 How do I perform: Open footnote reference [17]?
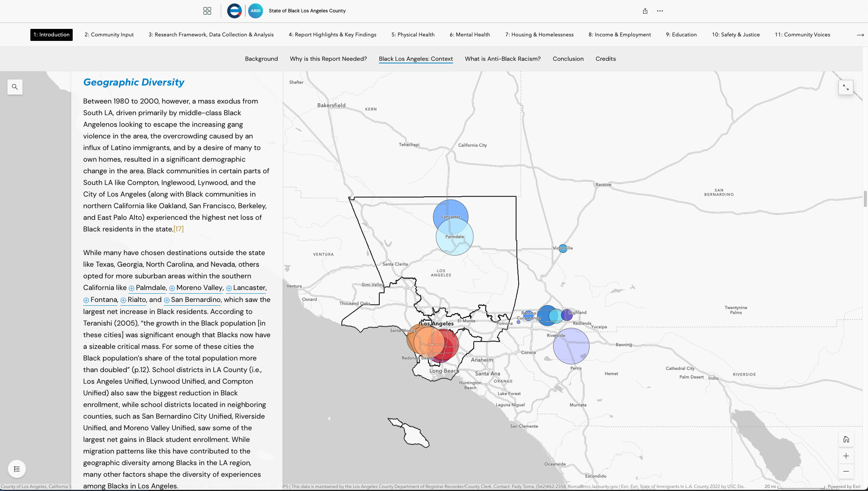point(178,229)
